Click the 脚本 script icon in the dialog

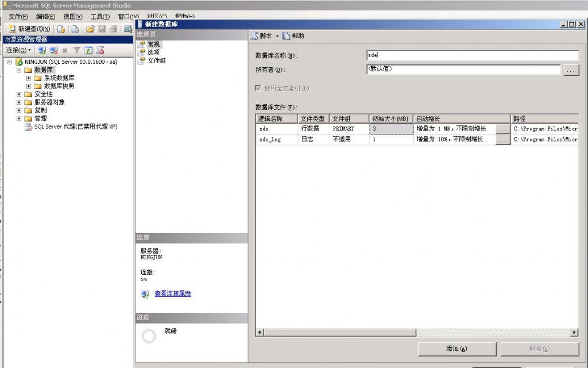(x=255, y=34)
